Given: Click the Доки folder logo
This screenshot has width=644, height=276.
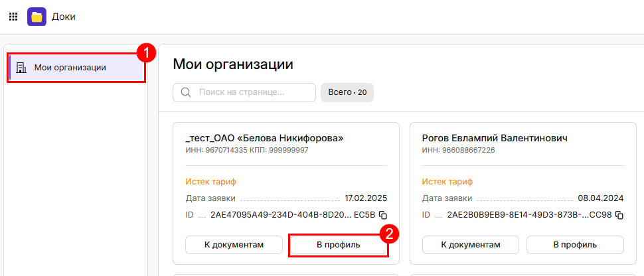Looking at the screenshot, I should 37,17.
